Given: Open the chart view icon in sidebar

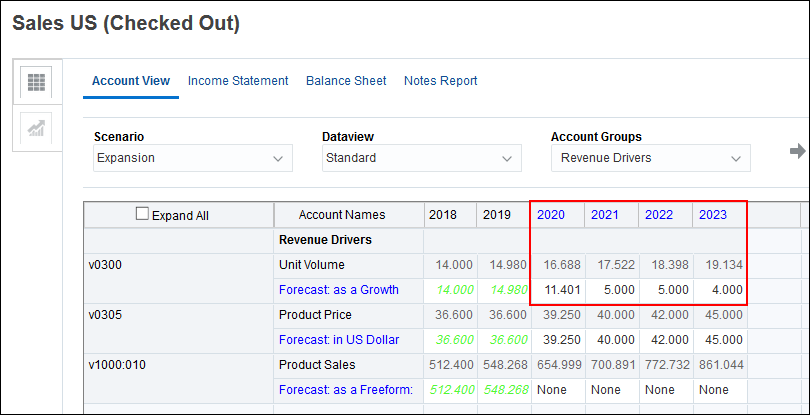Looking at the screenshot, I should click(x=36, y=127).
